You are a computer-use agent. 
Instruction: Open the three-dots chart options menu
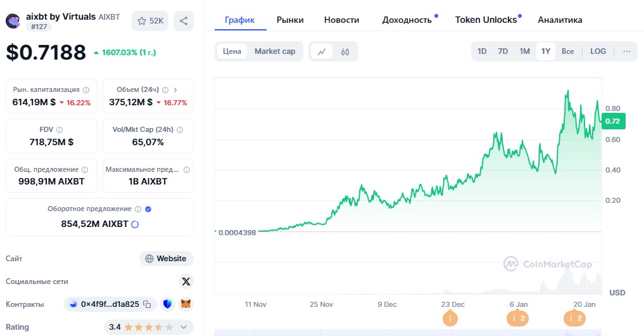[x=627, y=51]
